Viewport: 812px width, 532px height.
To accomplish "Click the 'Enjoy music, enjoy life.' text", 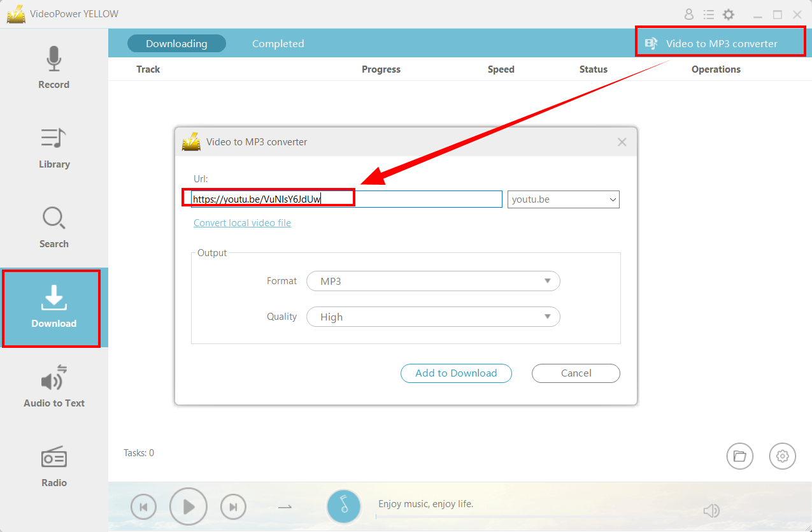I will tap(426, 504).
